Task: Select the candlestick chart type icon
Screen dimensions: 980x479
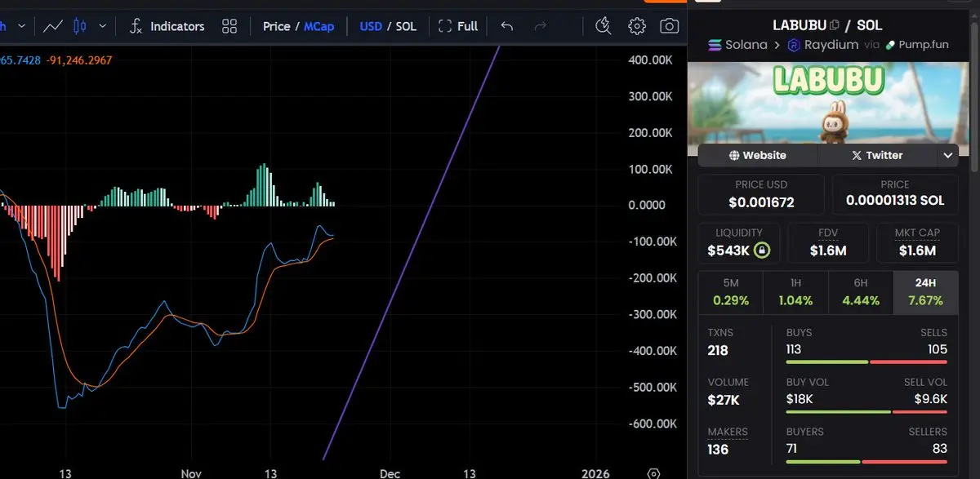Action: coord(79,26)
